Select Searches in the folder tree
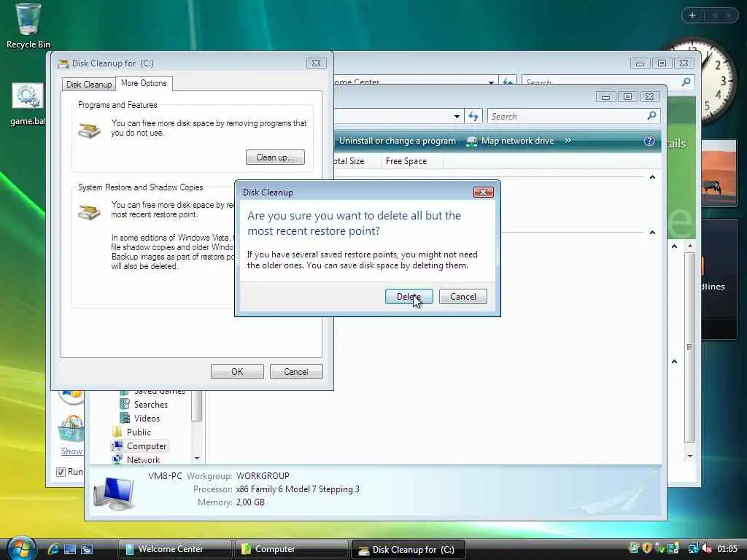The width and height of the screenshot is (747, 560). (x=150, y=404)
